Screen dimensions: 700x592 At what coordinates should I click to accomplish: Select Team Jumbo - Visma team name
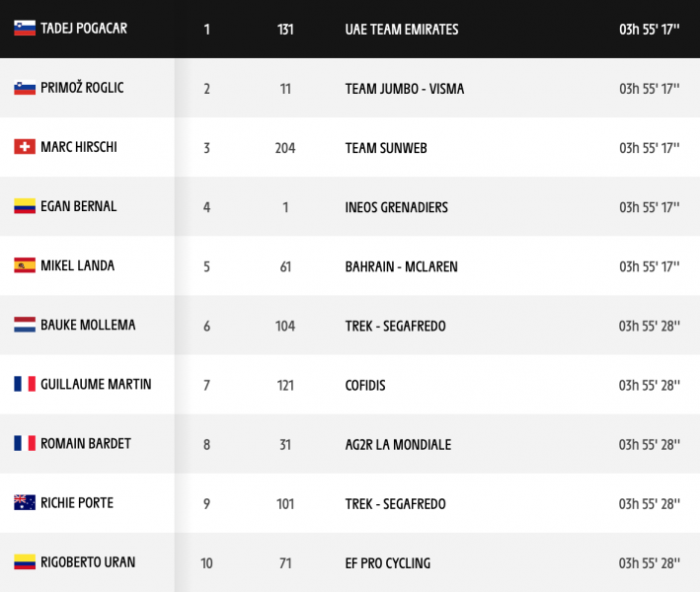coord(405,89)
